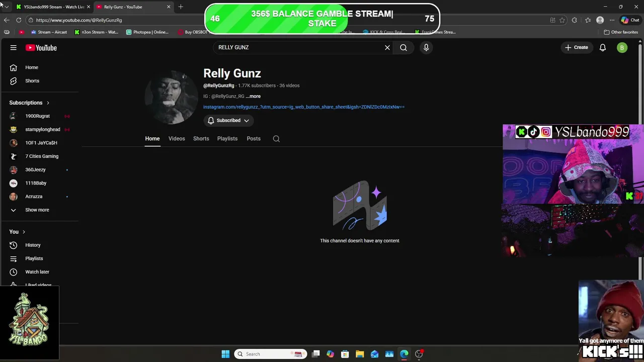Expand the You section chevron
The width and height of the screenshot is (644, 362).
point(24,232)
